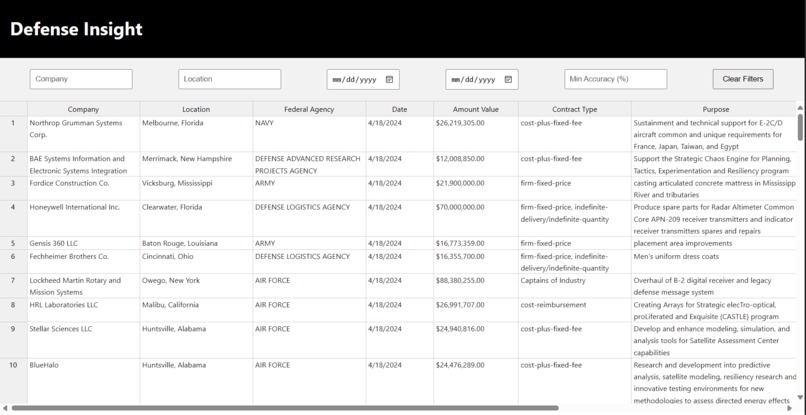Screen dimensions: 806x415
Task: Click the second mm/dd/yyyy date field
Action: pyautogui.click(x=482, y=80)
